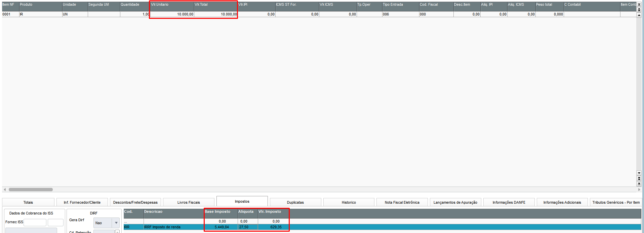Click the Peso total column header

(550, 6)
